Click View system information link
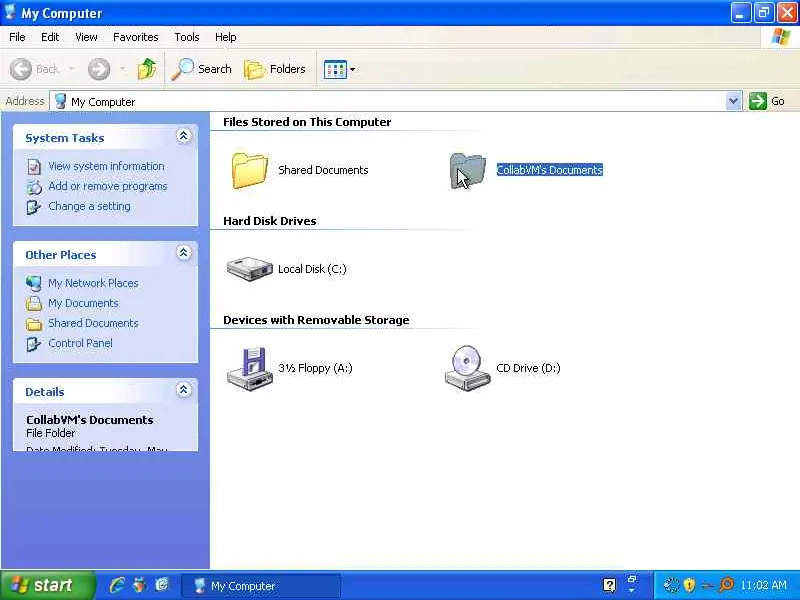 pyautogui.click(x=106, y=166)
